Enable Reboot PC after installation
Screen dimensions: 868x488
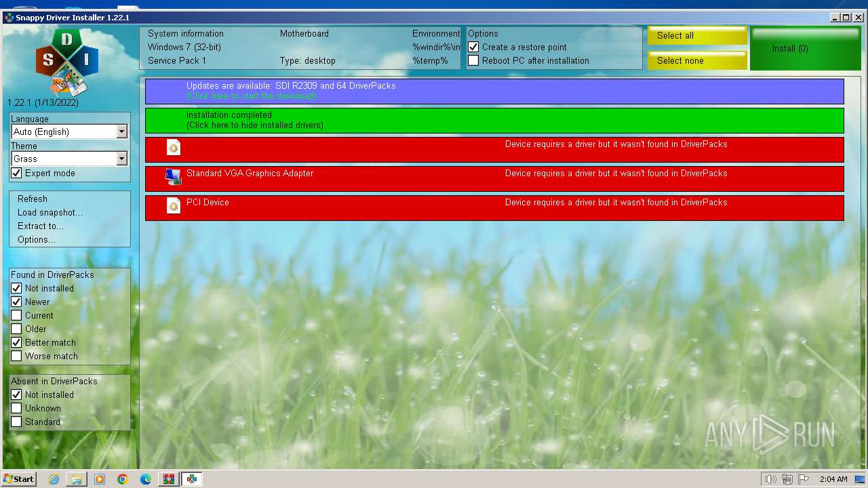[473, 61]
